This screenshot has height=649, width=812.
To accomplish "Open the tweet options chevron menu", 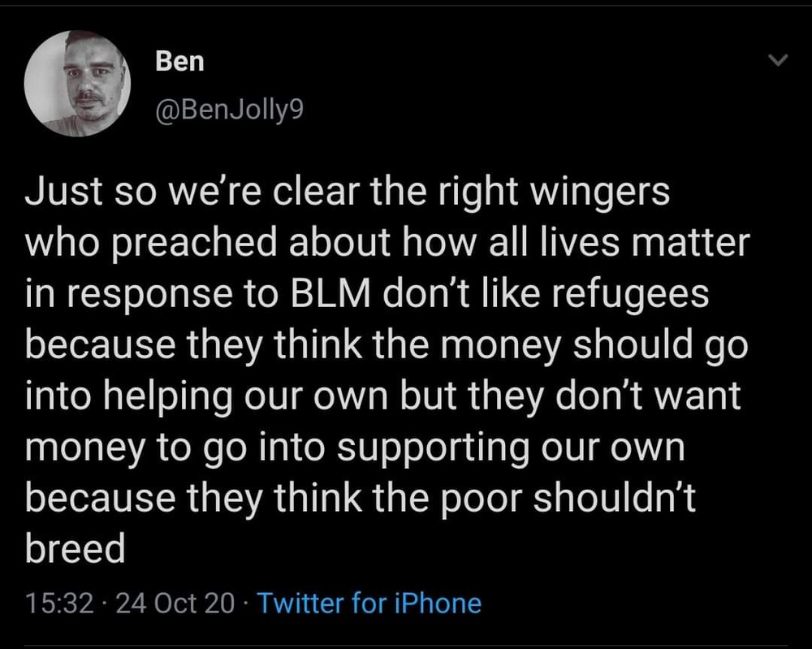I will 778,60.
